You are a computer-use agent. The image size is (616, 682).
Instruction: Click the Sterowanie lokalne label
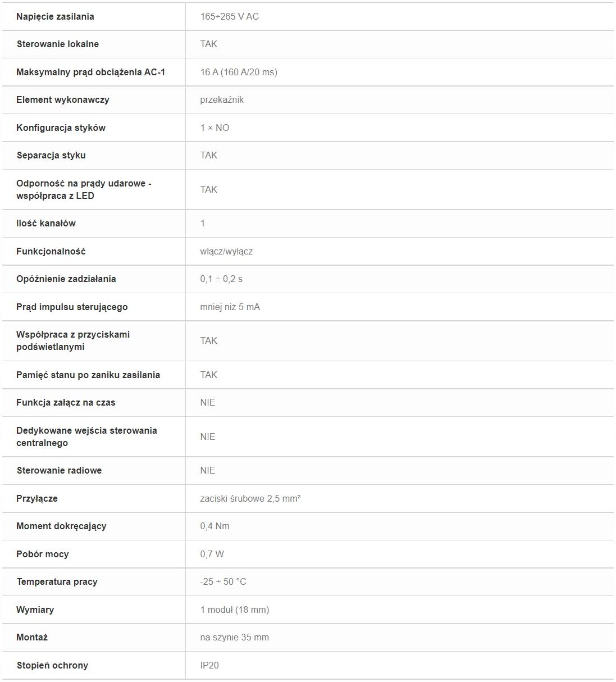(57, 44)
